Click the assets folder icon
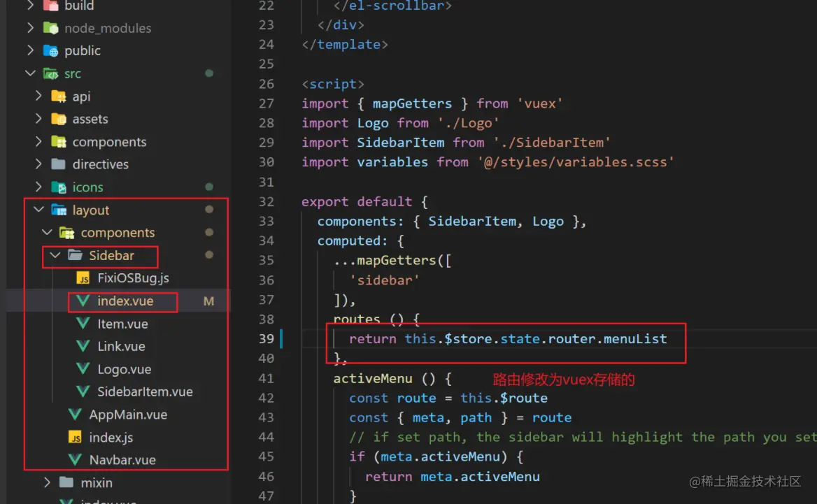The image size is (817, 504). tap(59, 119)
